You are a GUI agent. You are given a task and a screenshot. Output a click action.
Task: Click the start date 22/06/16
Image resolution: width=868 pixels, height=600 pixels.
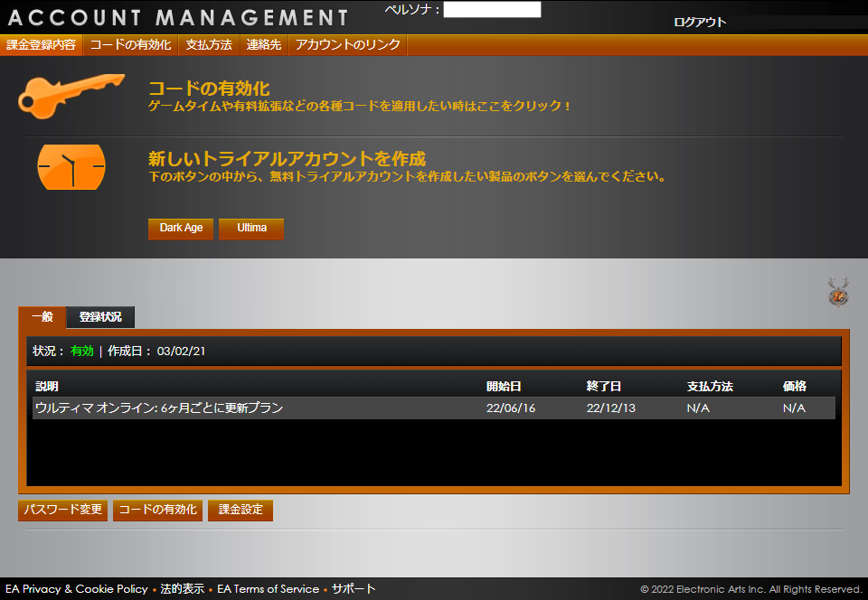coord(511,408)
